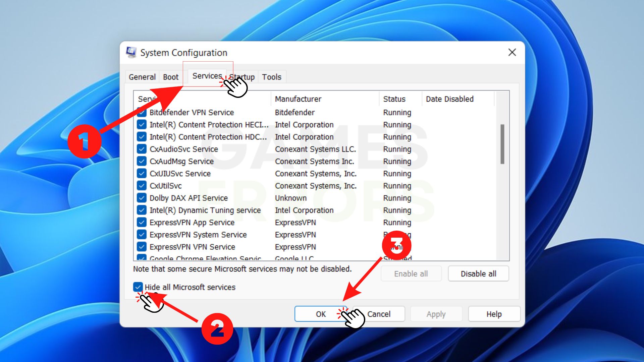Click Bitdefender manufacturer cell
Viewport: 644px width, 362px height.
tap(295, 113)
